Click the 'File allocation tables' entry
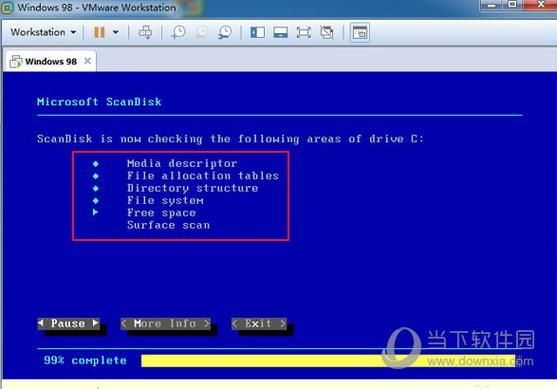 point(203,176)
